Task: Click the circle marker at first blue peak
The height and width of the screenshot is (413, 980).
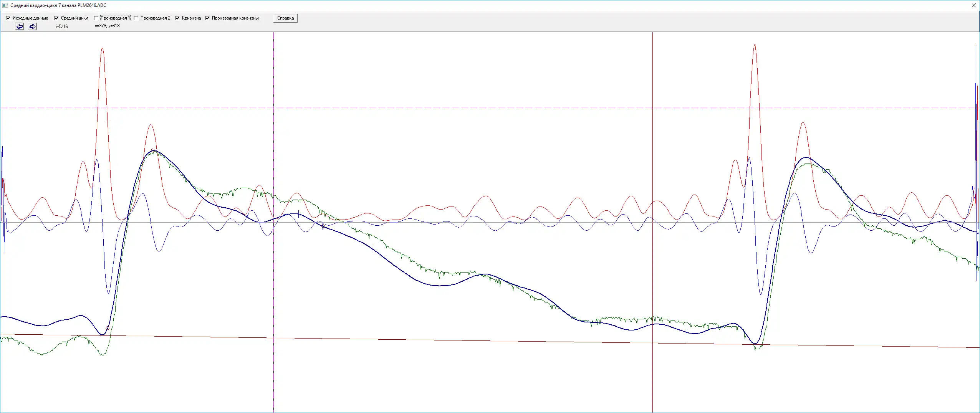Action: pyautogui.click(x=153, y=150)
